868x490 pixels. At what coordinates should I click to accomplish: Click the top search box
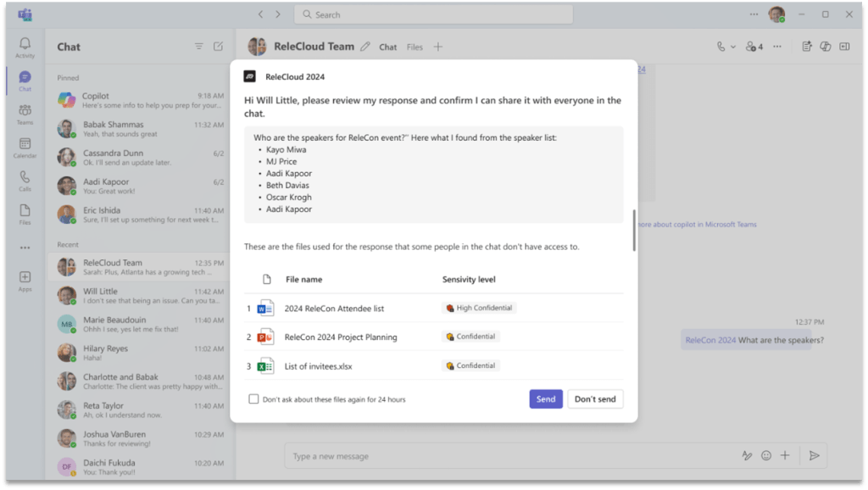pos(432,14)
